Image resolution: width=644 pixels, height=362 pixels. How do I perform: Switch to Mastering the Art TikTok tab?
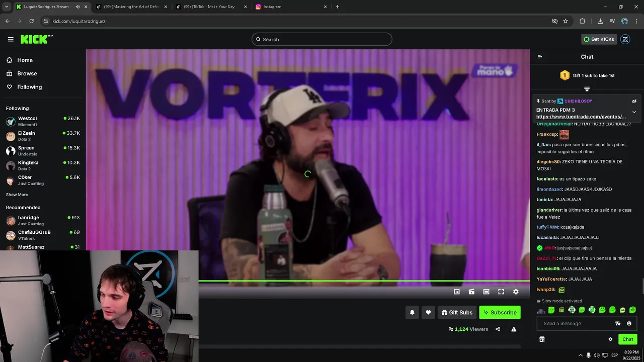coord(131,7)
